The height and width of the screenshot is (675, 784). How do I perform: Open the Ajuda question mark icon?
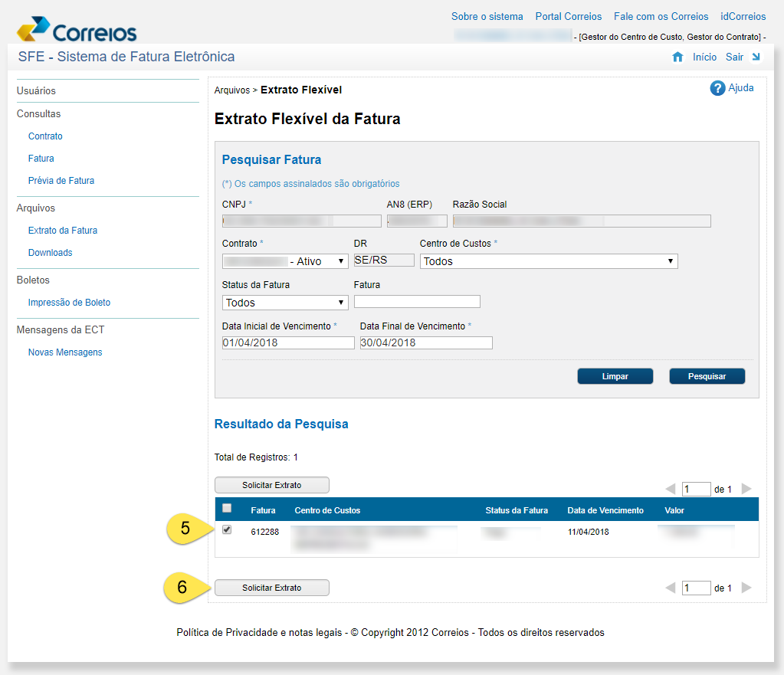[717, 89]
